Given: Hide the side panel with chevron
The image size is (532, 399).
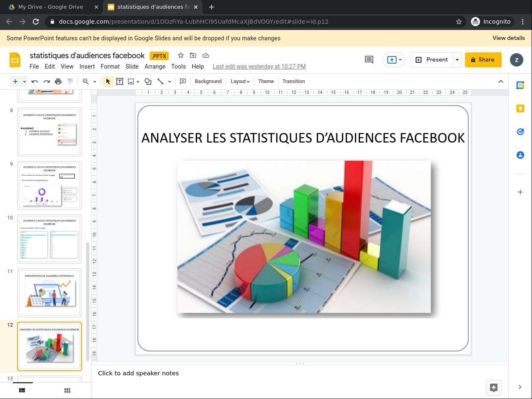Looking at the screenshot, I should click(x=520, y=387).
